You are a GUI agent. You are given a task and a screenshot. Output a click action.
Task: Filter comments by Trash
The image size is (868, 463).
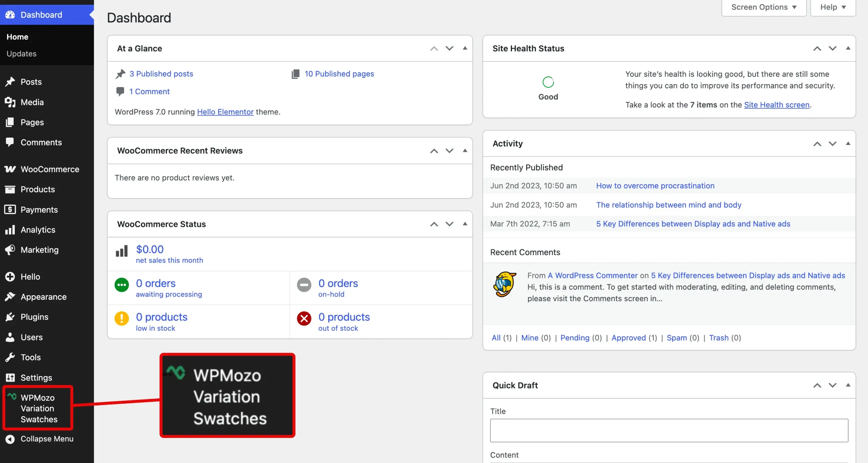pos(719,338)
